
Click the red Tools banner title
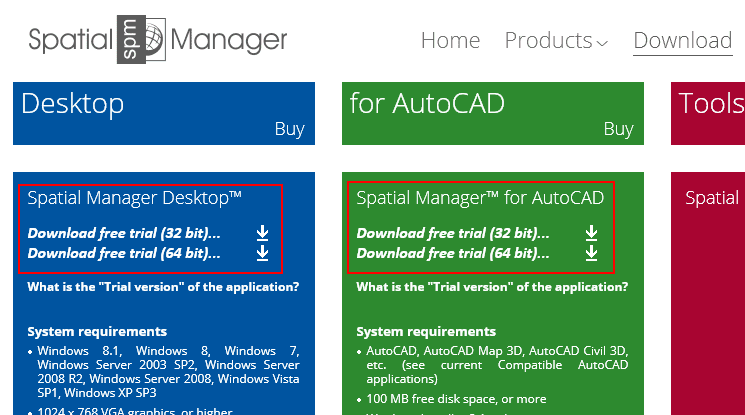pos(712,104)
